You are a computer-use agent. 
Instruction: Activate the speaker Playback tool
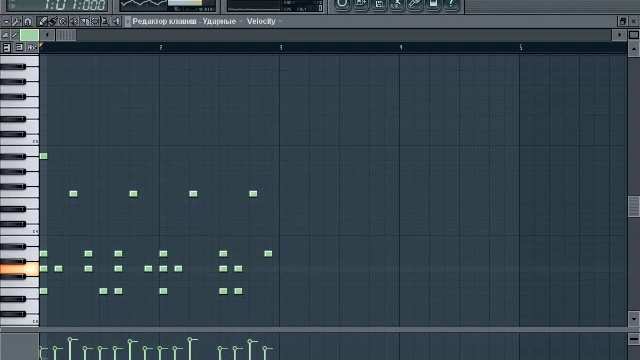tap(116, 21)
